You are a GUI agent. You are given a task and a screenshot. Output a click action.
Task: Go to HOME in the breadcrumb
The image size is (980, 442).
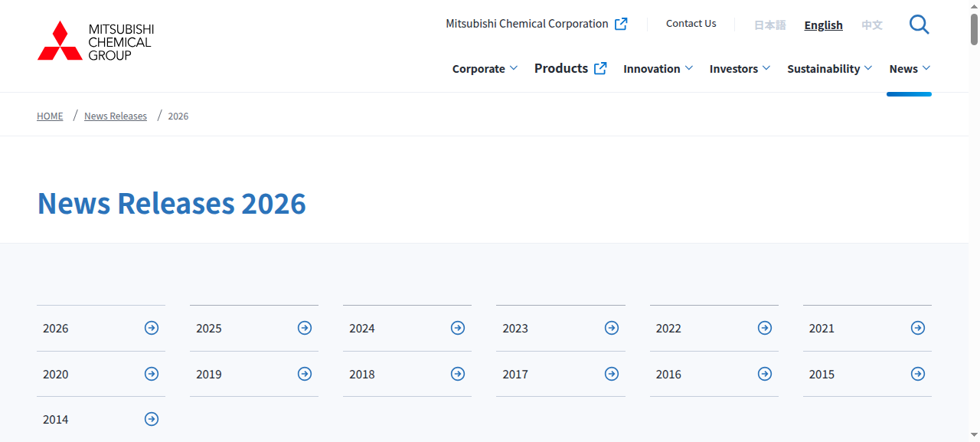50,116
